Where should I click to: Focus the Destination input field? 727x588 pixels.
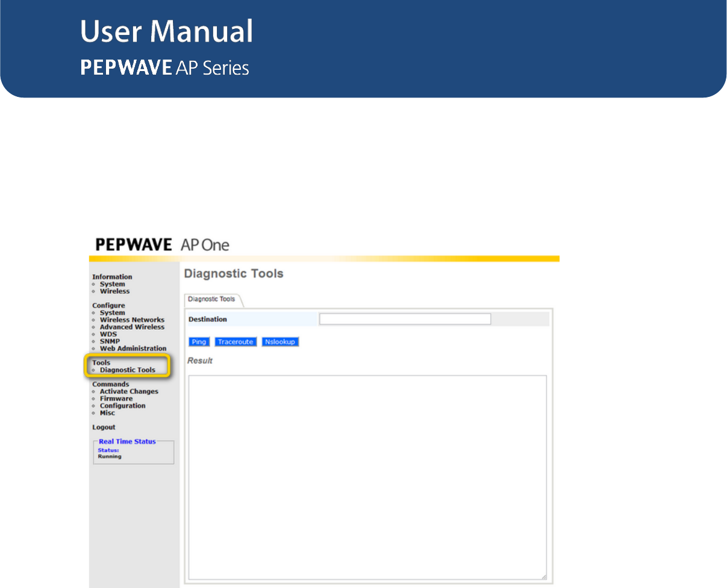pyautogui.click(x=405, y=319)
